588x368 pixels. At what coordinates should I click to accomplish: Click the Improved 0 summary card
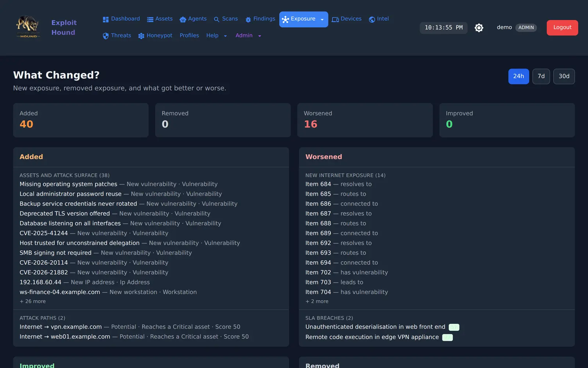point(507,120)
